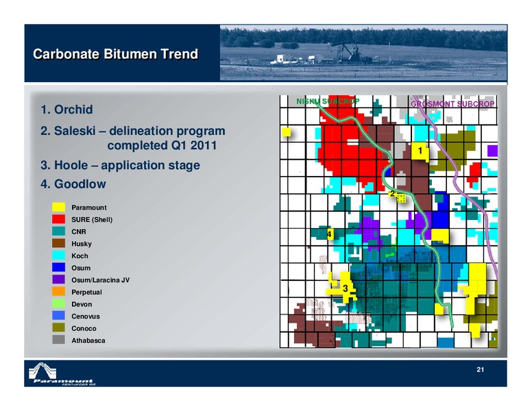Screen dimensions: 532x411
Task: Click the '4. Goodlow' list item
Action: (x=73, y=184)
